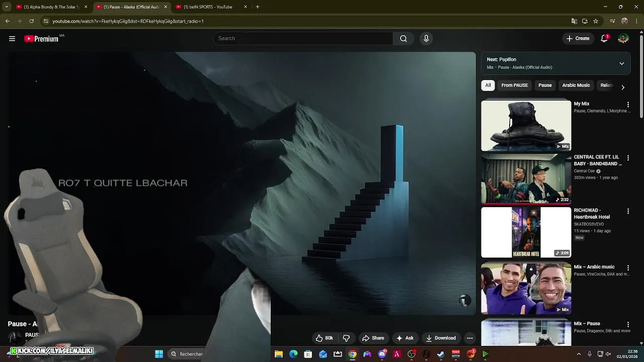Image resolution: width=644 pixels, height=362 pixels.
Task: Click the Create button
Action: point(578,39)
